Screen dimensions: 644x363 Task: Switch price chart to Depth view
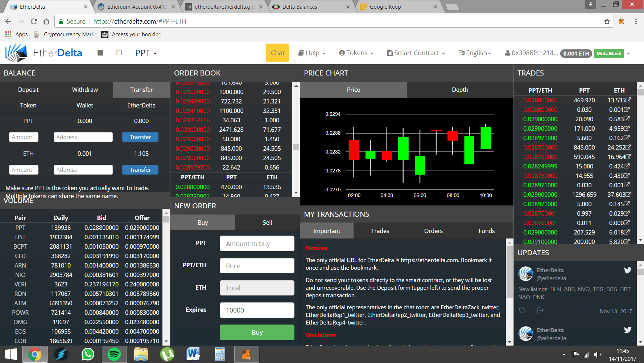(460, 89)
